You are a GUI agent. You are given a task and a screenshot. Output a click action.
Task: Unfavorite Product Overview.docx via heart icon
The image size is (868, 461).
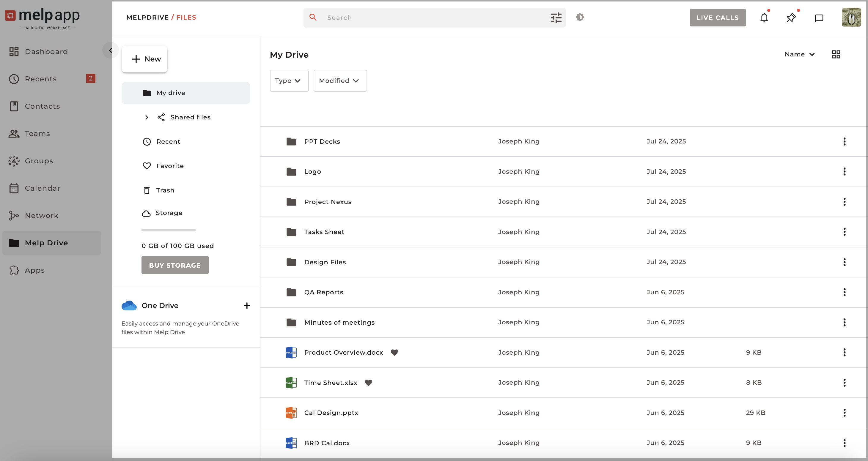pos(394,352)
